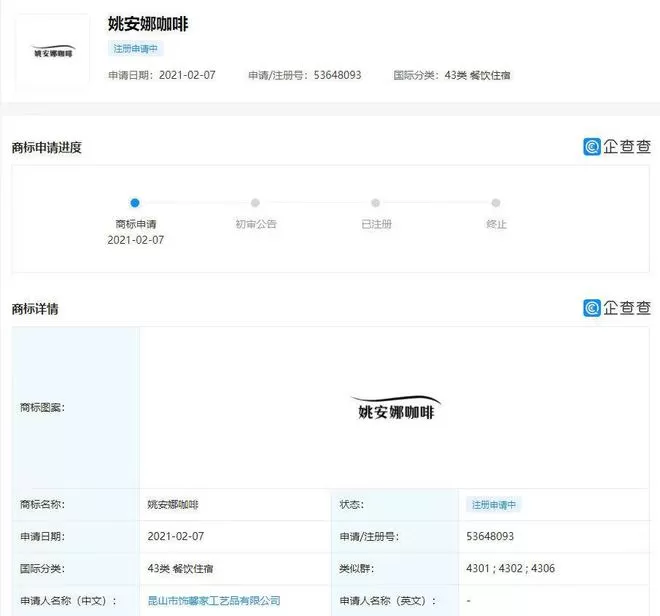
Task: Click the 注册申请中 tag in 状态 row
Action: click(x=493, y=504)
